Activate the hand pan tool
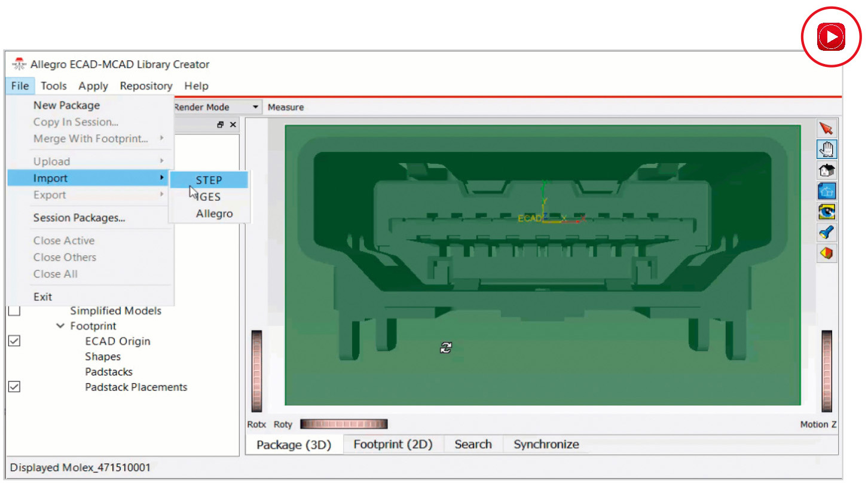 (827, 149)
